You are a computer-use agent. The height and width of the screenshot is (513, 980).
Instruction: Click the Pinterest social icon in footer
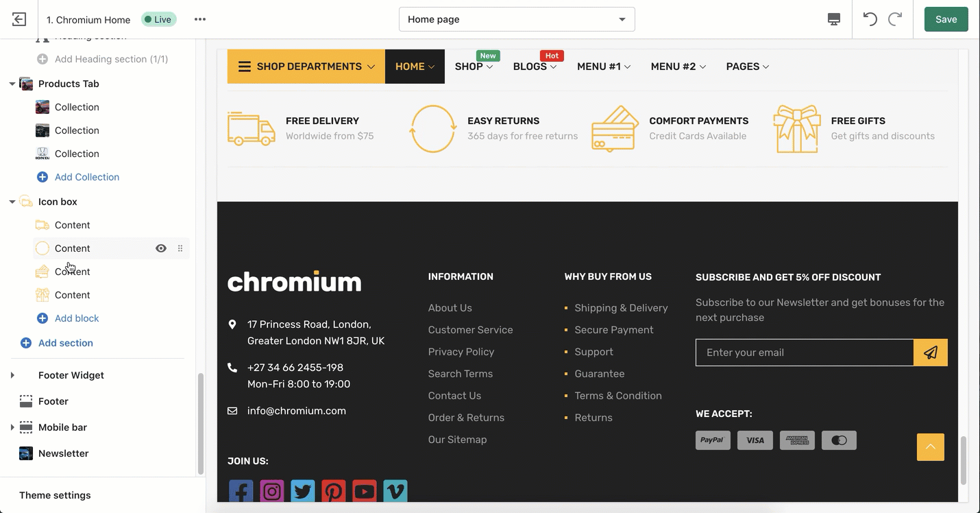click(334, 491)
